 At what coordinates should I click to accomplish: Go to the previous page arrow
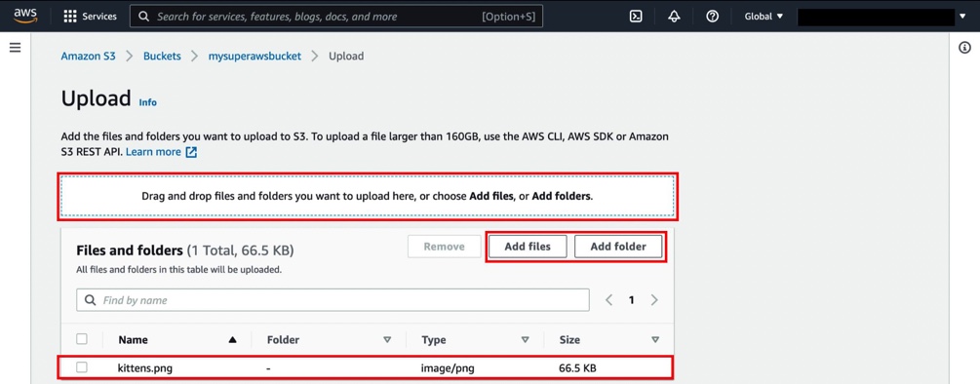[608, 300]
